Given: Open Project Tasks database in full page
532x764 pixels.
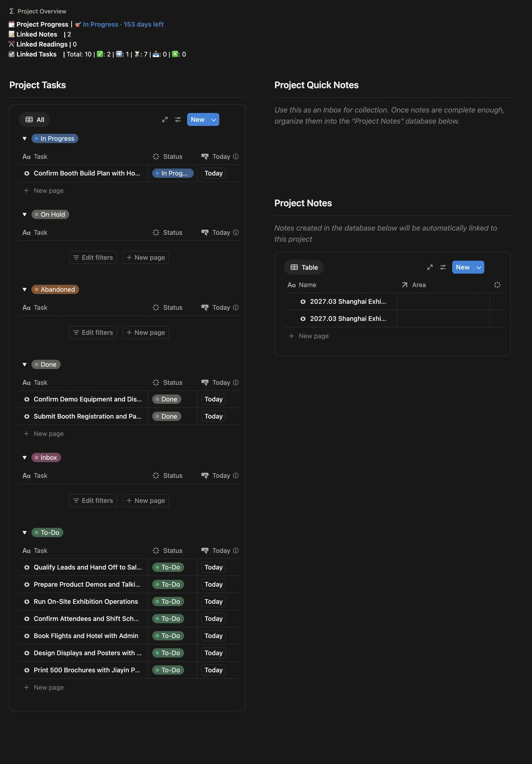Looking at the screenshot, I should 165,119.
